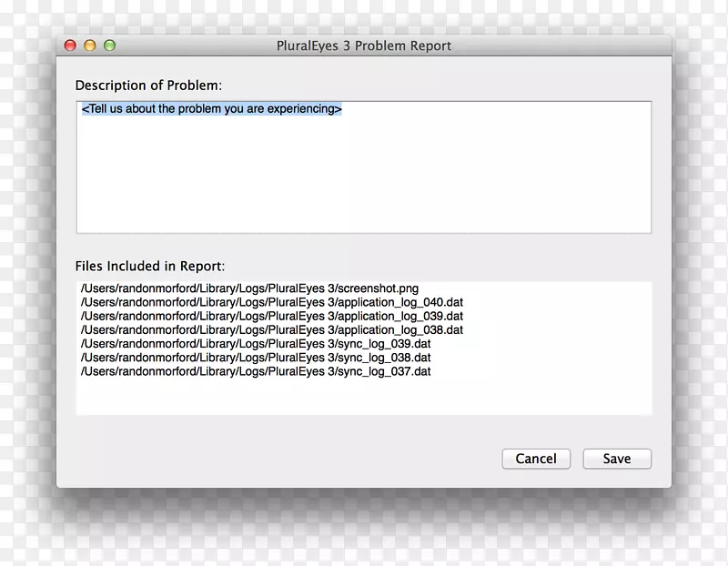The height and width of the screenshot is (566, 728).
Task: Highlight sync_log_038.dat in the list
Action: [x=256, y=358]
